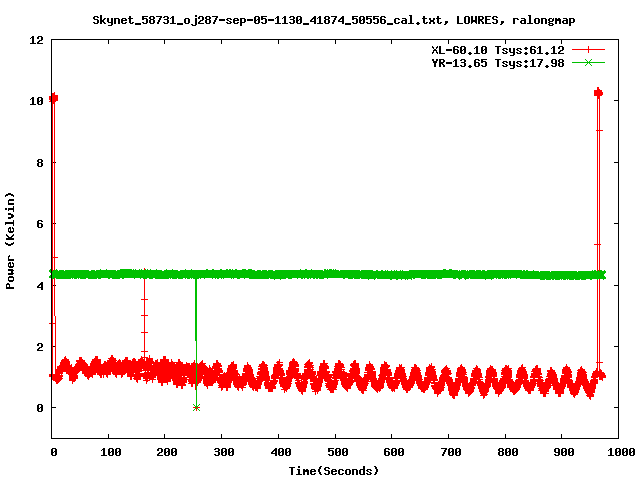Select the XL-60.10 Tsys:61.12 legend label

498,50
